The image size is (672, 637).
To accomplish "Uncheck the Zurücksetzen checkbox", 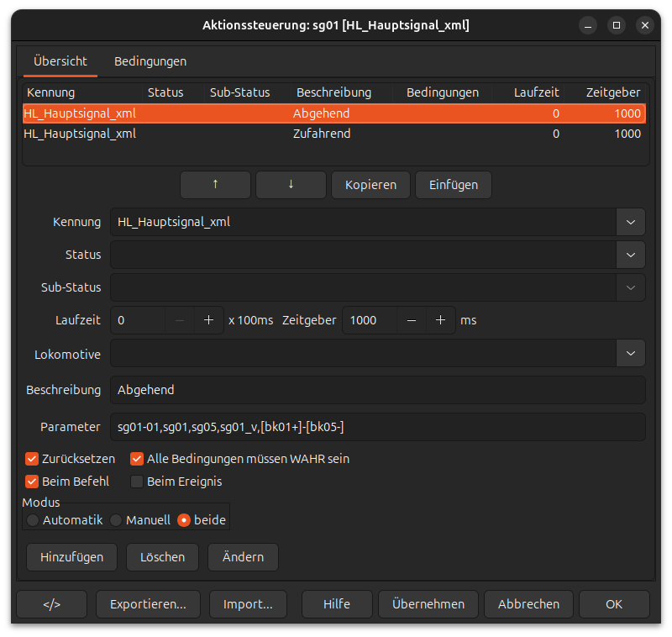I will (33, 459).
